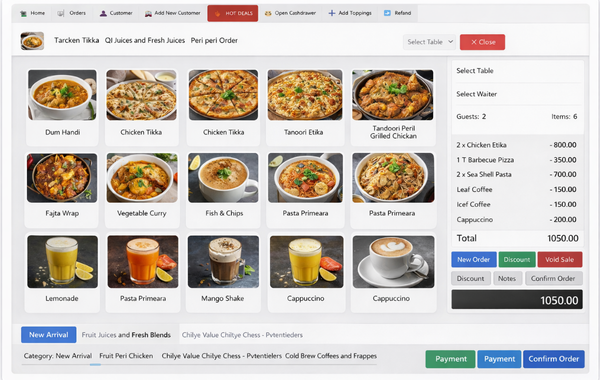Screen dimensions: 600x380
Task: Click the Add New Customer icon
Action: tap(148, 13)
